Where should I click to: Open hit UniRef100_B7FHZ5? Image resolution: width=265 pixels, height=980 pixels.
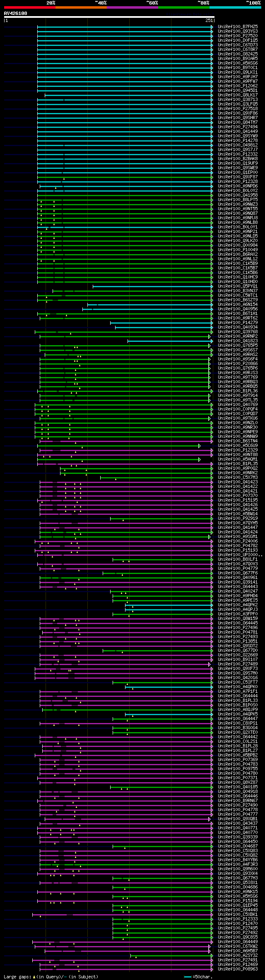tap(238, 26)
